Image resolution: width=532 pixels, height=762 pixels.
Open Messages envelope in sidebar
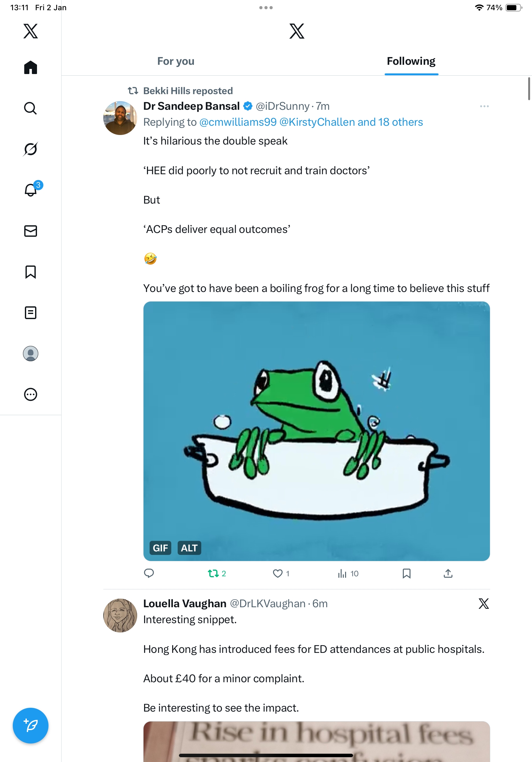coord(31,231)
